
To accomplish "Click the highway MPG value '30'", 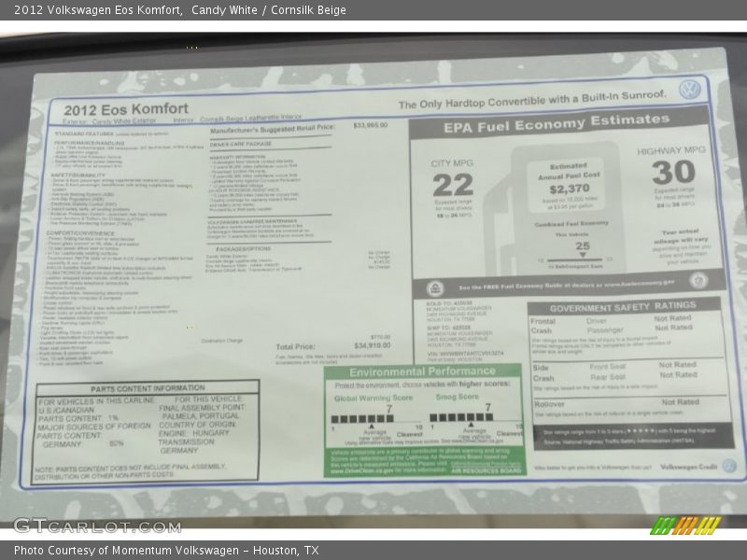I will (673, 173).
